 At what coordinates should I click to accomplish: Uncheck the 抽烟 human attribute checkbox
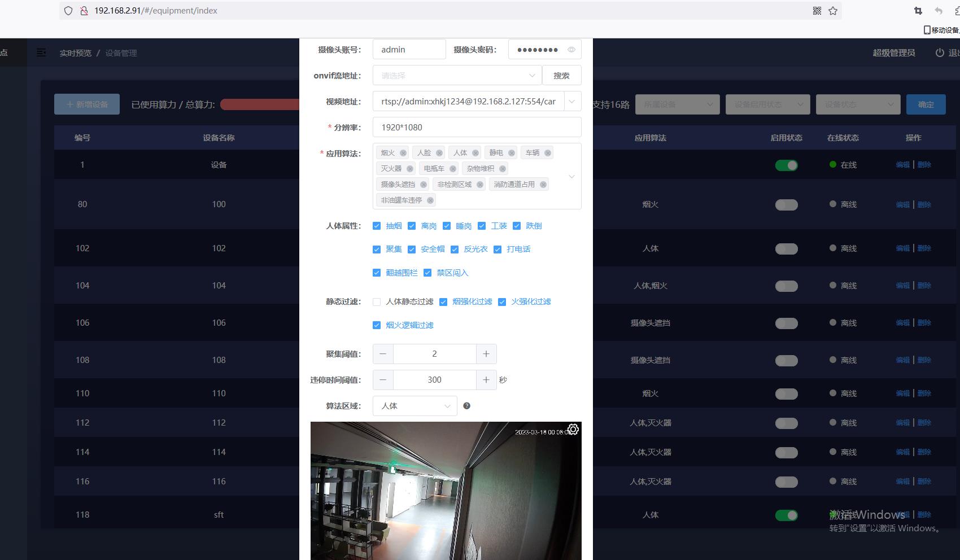377,226
